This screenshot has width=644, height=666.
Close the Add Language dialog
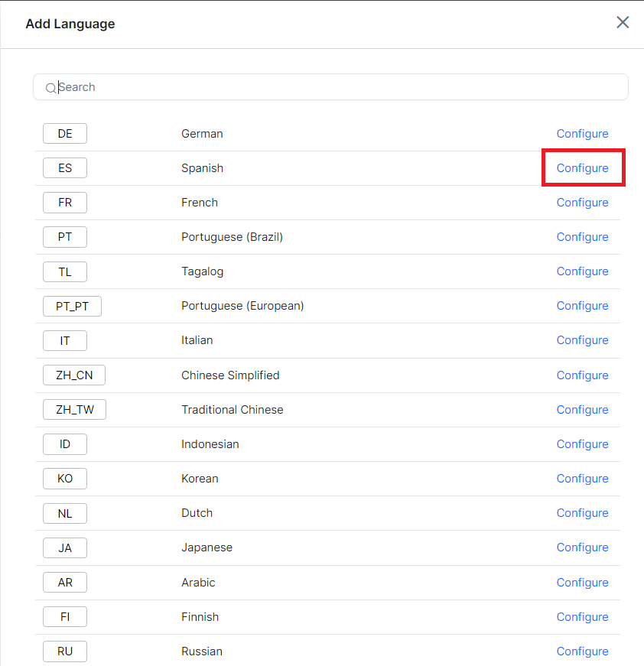tap(623, 22)
